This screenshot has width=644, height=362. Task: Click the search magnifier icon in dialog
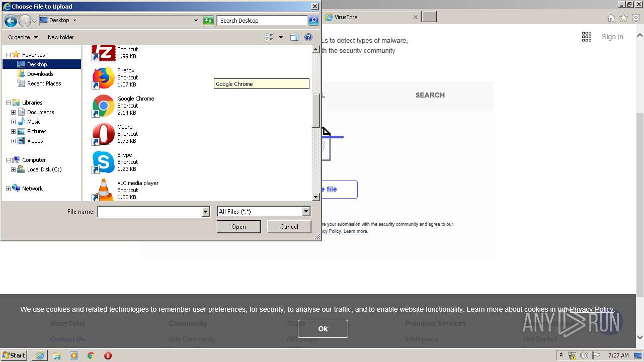[313, 21]
